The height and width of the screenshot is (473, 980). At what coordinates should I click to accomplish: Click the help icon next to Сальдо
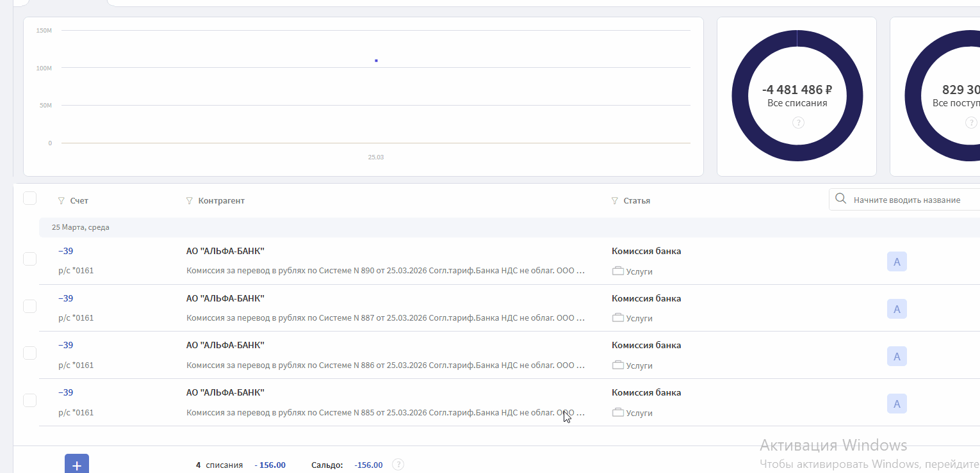tap(398, 465)
